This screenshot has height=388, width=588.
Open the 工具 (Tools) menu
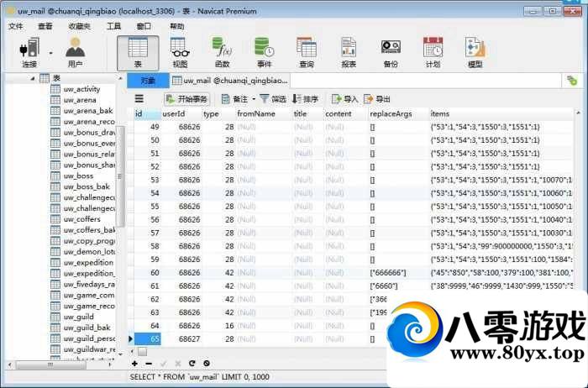coord(113,26)
